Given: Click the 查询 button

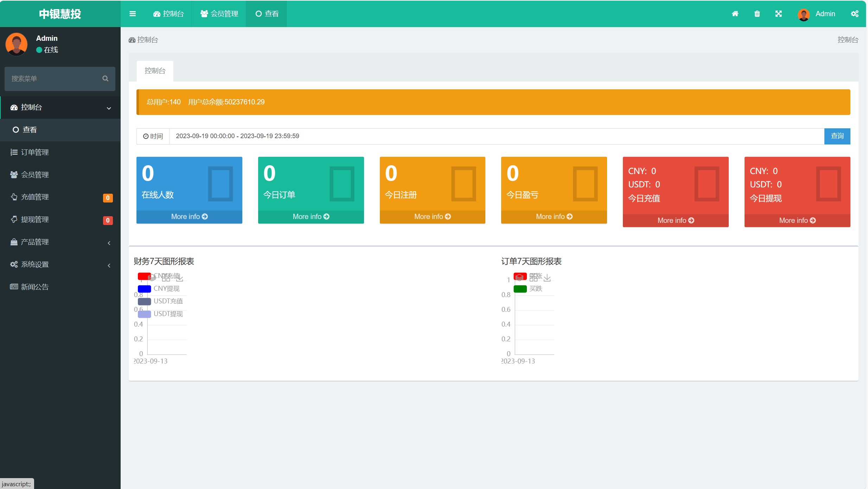Looking at the screenshot, I should pyautogui.click(x=837, y=136).
